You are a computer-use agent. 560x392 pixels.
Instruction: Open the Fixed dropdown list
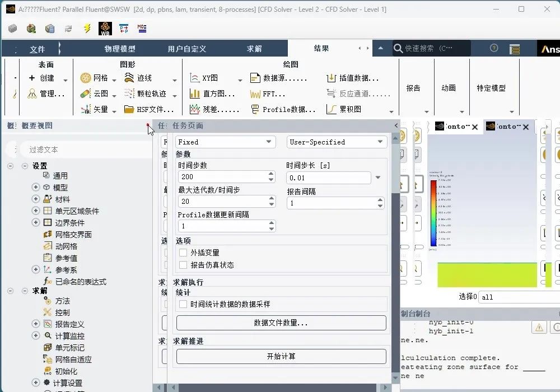225,142
